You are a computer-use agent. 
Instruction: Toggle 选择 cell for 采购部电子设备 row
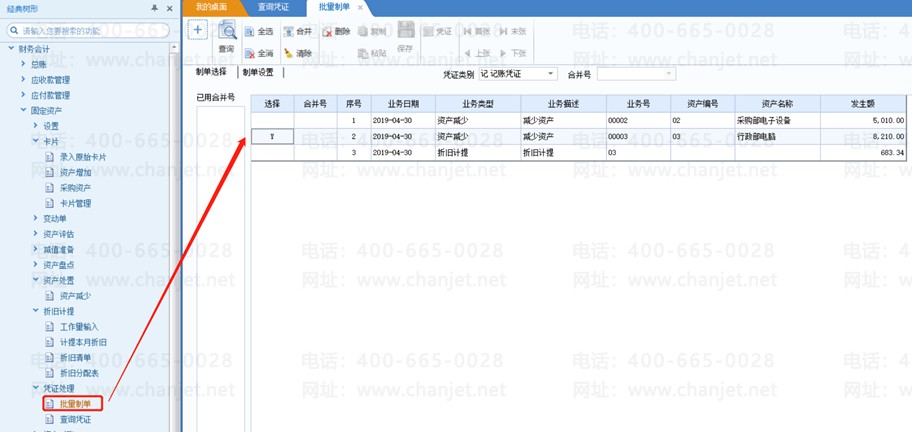click(x=272, y=120)
